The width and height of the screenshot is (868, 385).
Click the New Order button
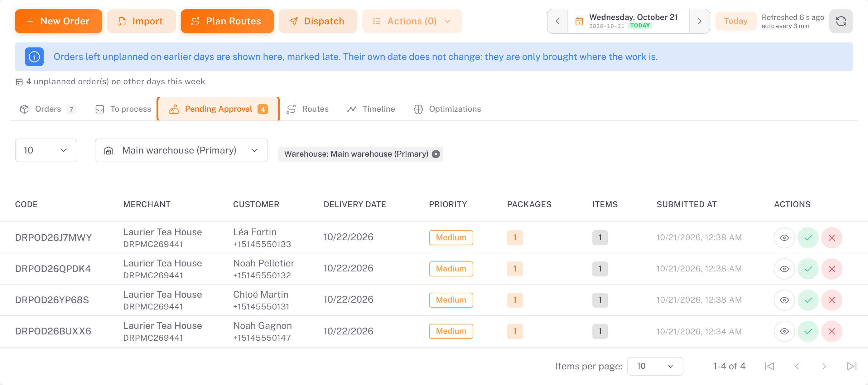(x=58, y=21)
